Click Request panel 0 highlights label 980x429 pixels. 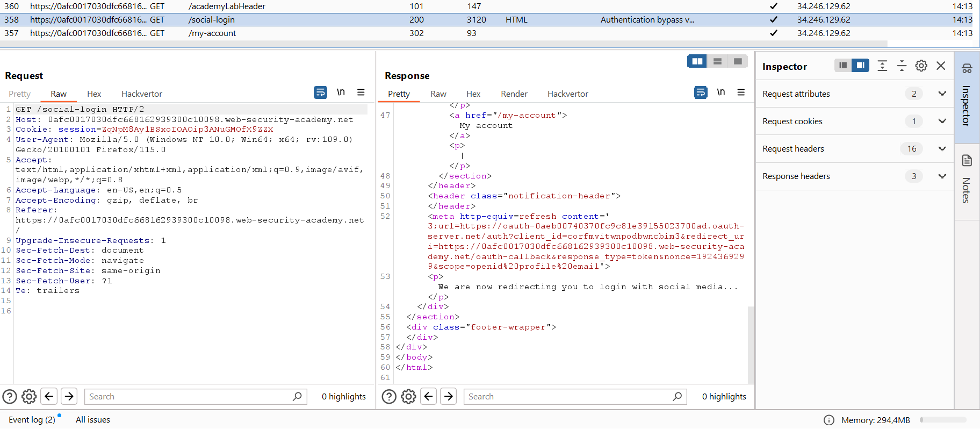(x=344, y=397)
